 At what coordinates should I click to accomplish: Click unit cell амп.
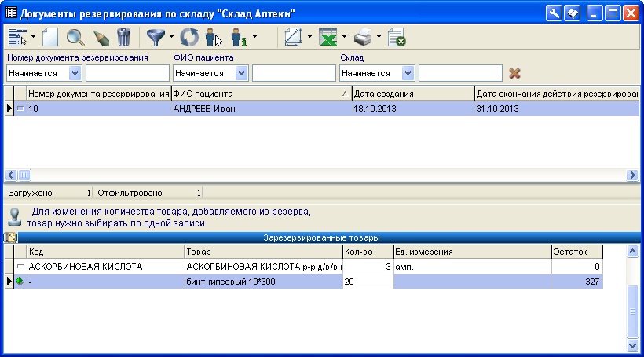pos(472,267)
